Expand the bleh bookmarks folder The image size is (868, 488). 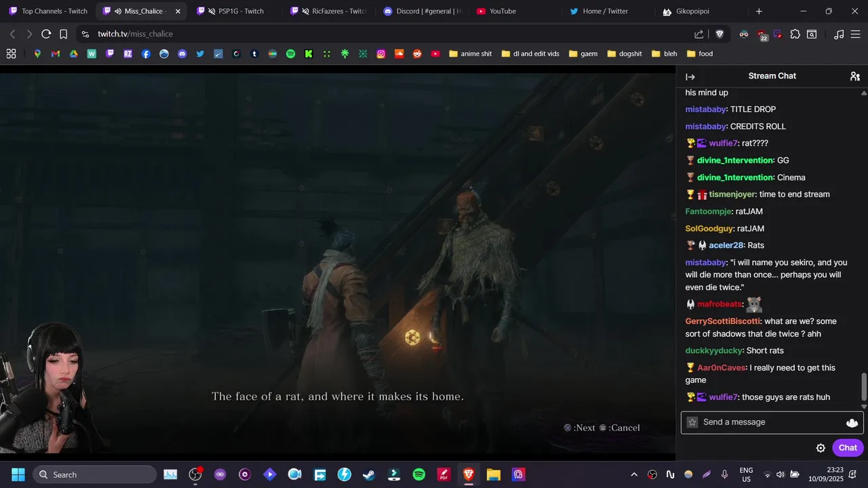(664, 54)
